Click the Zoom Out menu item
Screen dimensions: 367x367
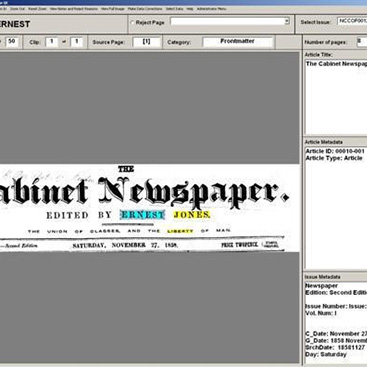17,9
